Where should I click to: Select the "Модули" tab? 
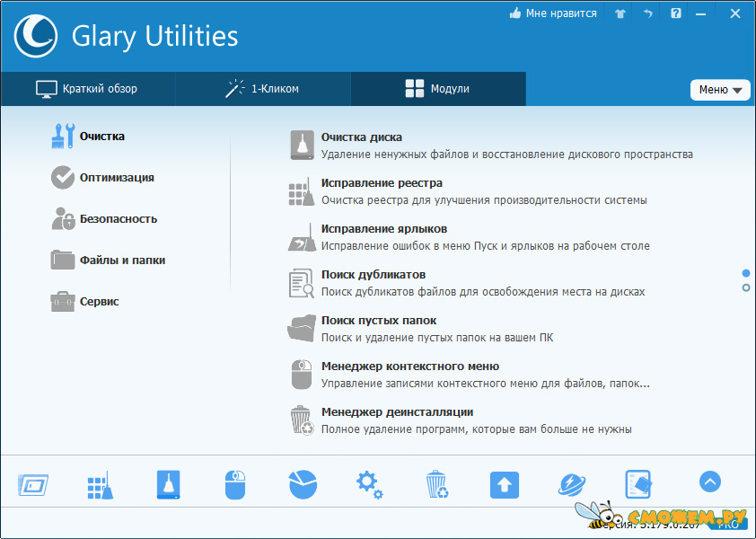(x=438, y=89)
